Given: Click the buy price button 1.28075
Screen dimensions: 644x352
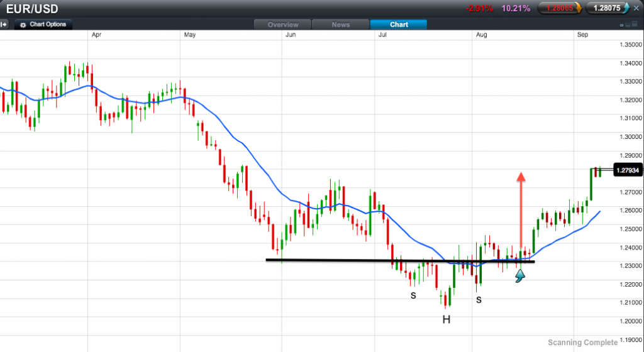Looking at the screenshot, I should [607, 8].
